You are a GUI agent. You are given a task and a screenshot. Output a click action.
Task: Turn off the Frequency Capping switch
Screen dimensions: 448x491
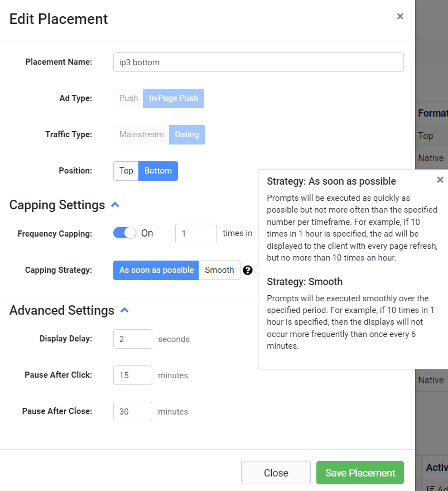[124, 233]
